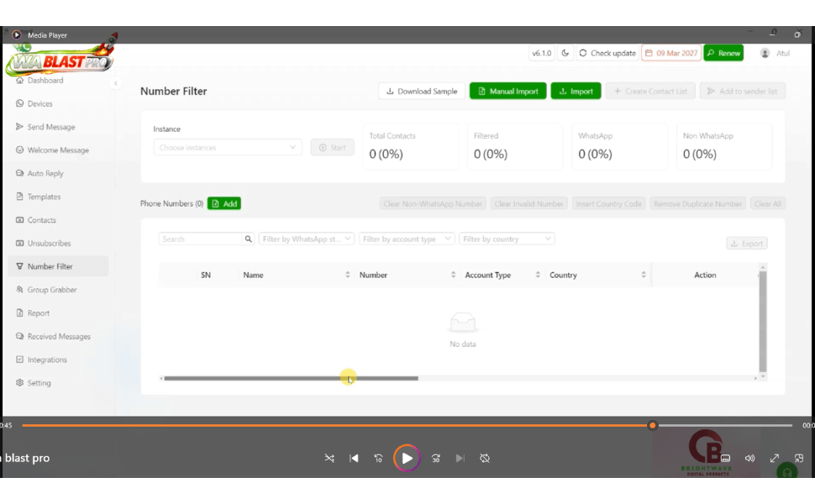Click the Atul user avatar

[765, 53]
